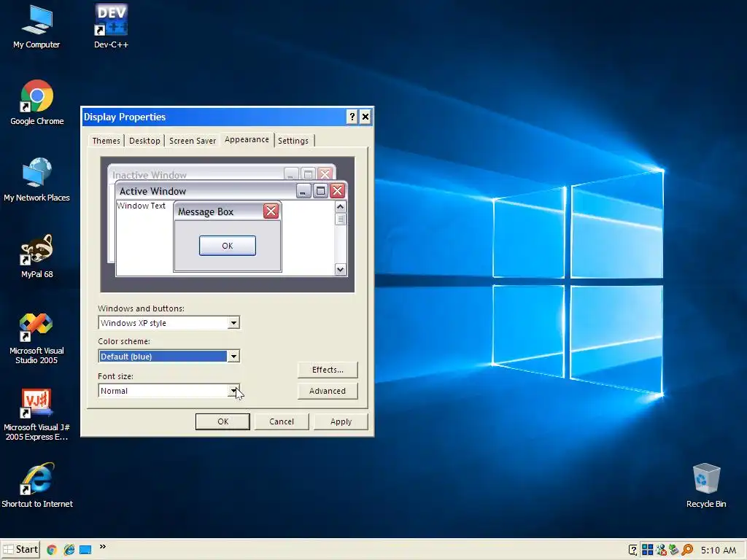This screenshot has width=747, height=560.
Task: Launch Chrome from the quick launch bar
Action: coord(52,550)
